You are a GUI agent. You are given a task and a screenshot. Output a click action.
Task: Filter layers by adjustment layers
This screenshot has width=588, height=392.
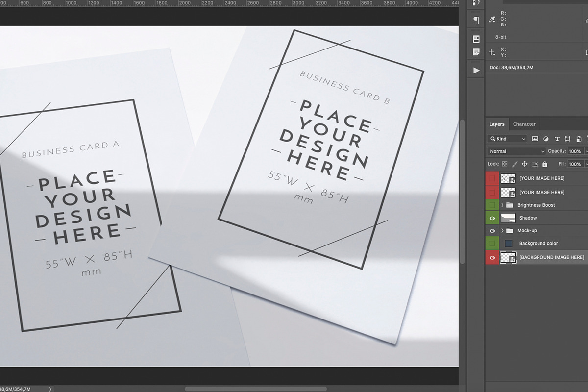[x=546, y=139]
